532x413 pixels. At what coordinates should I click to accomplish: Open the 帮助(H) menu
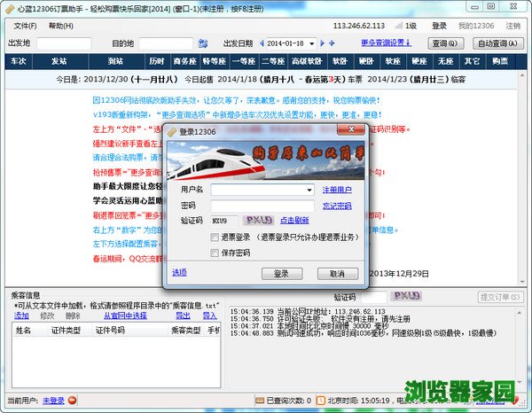click(x=60, y=26)
